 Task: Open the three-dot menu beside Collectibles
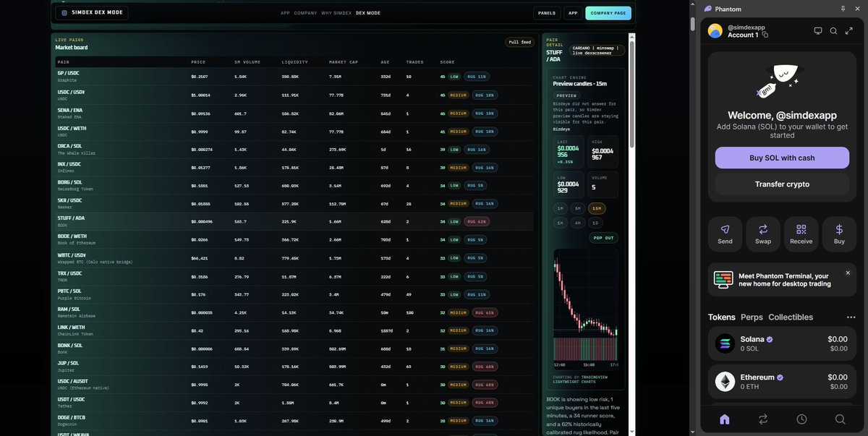tap(851, 317)
